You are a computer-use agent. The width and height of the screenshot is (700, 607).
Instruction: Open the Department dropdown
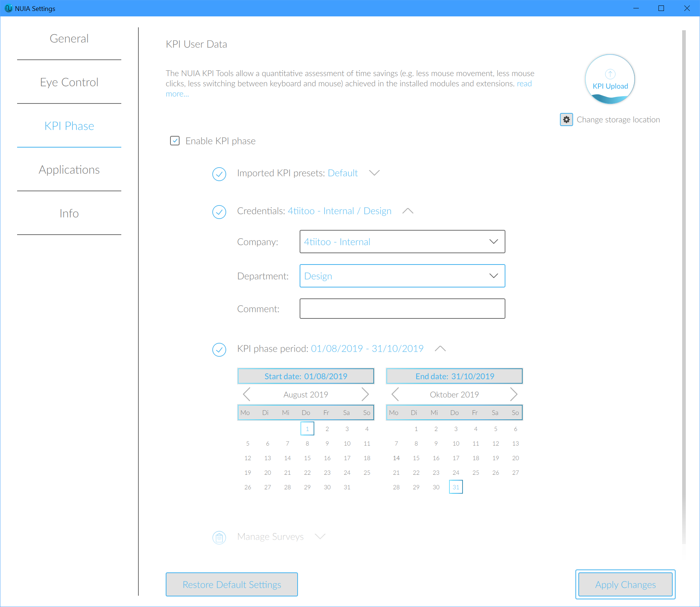point(402,276)
